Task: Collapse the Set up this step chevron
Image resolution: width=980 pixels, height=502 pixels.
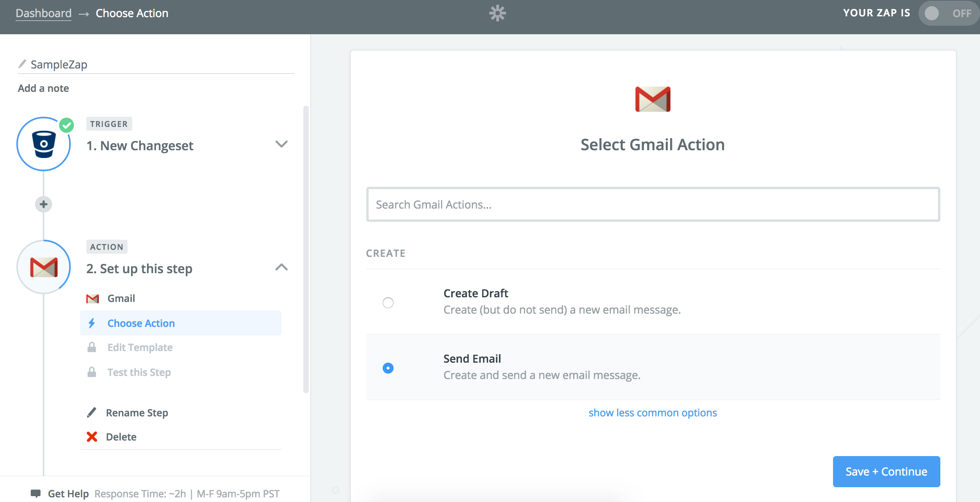Action: 281,267
